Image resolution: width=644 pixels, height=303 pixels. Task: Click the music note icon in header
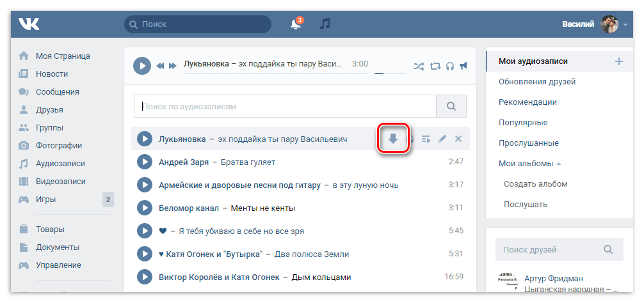(x=325, y=24)
